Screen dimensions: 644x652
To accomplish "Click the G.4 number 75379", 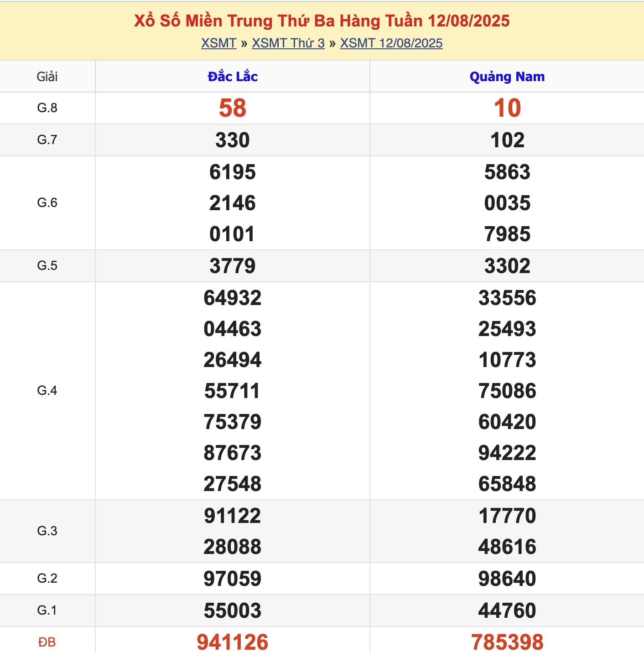I will pyautogui.click(x=233, y=422).
